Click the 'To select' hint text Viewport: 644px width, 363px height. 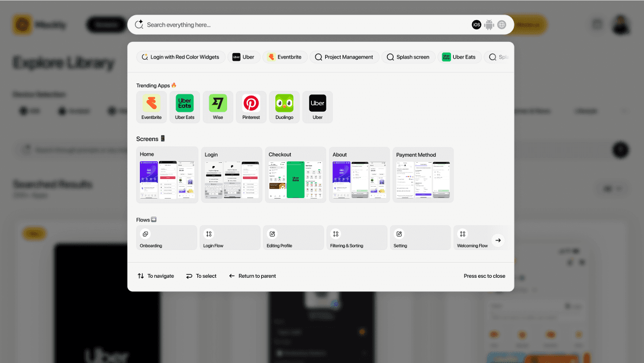tap(206, 276)
